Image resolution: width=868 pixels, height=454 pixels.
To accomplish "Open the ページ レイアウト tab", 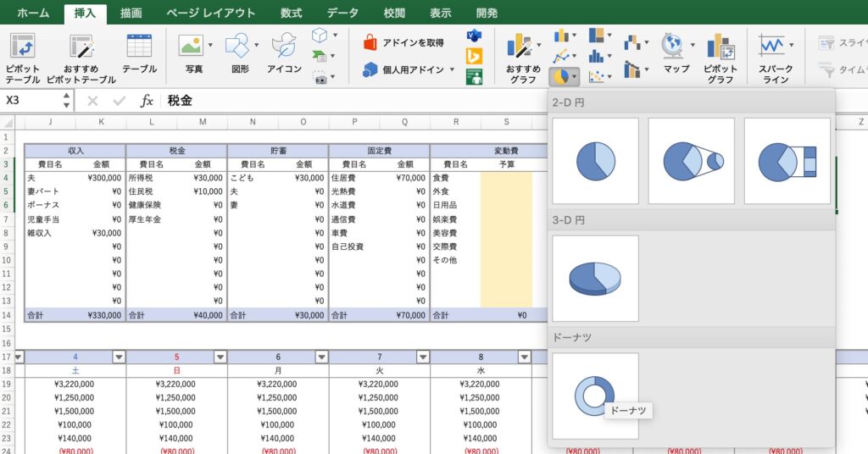I will [x=210, y=13].
